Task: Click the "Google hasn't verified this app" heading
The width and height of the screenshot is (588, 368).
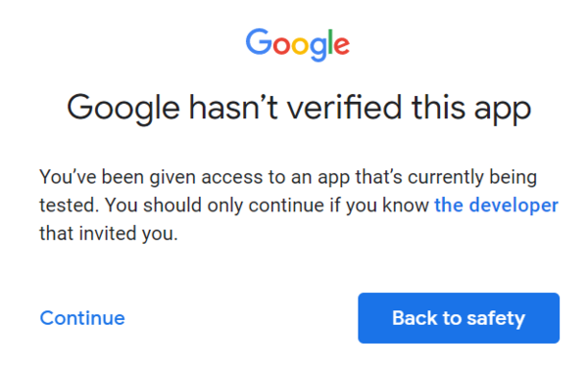Action: [x=299, y=109]
